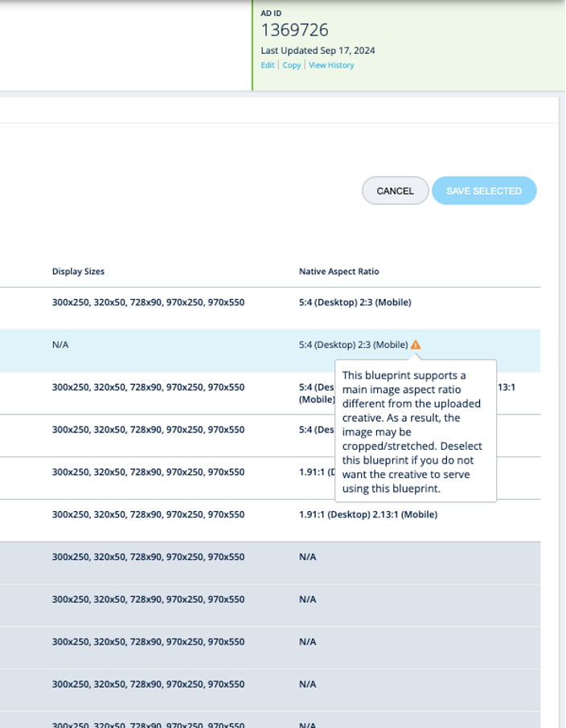Click display sizes beside the 1.91:1 2.13:1 ratio

(148, 514)
